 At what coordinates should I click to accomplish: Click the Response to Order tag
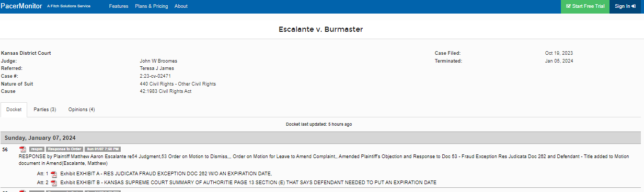click(x=64, y=149)
